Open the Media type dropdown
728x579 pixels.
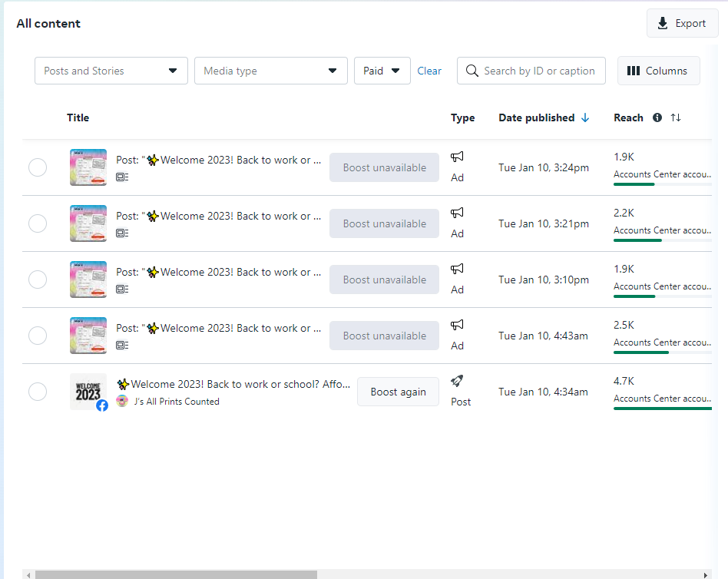coord(270,71)
